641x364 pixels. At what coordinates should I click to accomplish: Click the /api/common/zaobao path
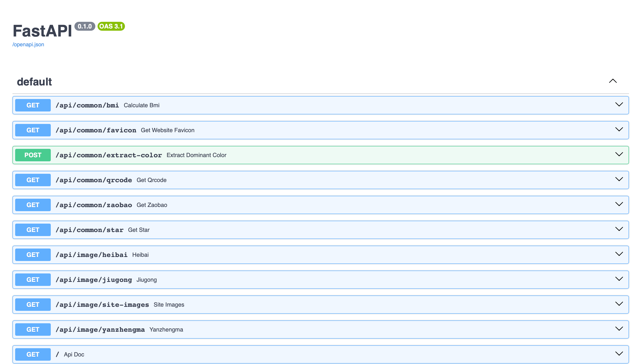pyautogui.click(x=94, y=205)
